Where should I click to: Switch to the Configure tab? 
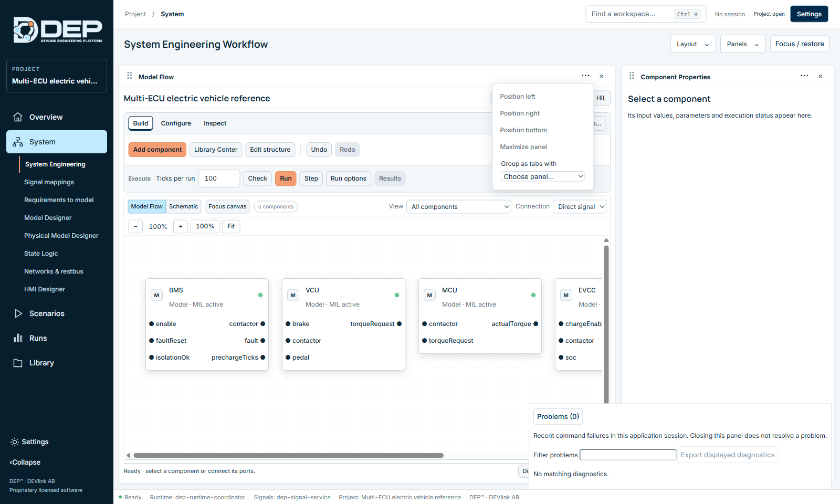click(176, 123)
